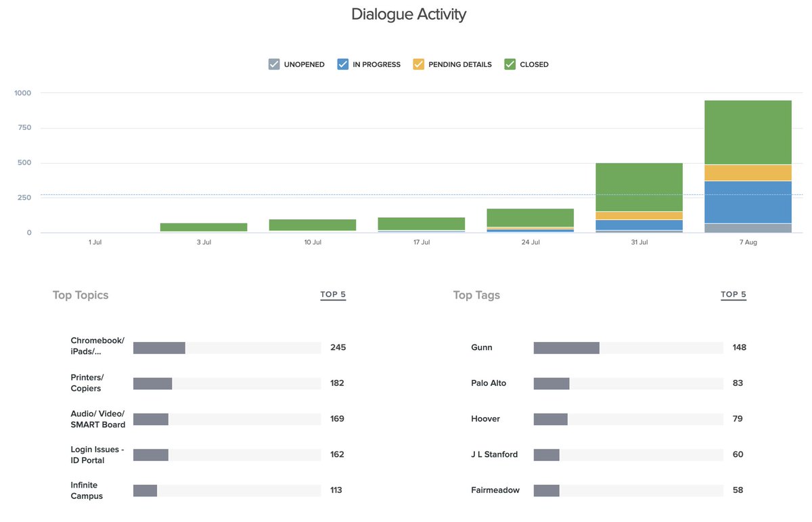Click the 162 count value

[x=337, y=454]
